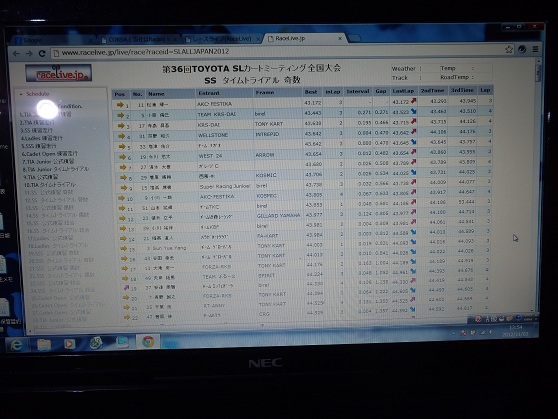Click the Best column header
The width and height of the screenshot is (558, 419).
click(311, 92)
